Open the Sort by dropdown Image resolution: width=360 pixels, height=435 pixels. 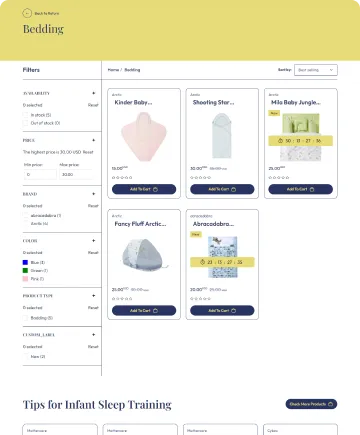click(x=316, y=70)
